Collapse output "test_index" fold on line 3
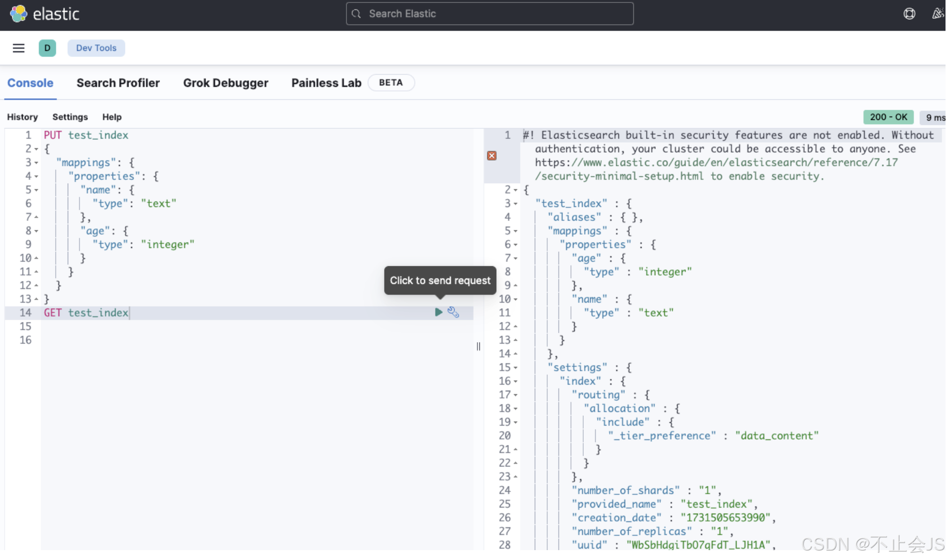Image resolution: width=947 pixels, height=560 pixels. [516, 203]
